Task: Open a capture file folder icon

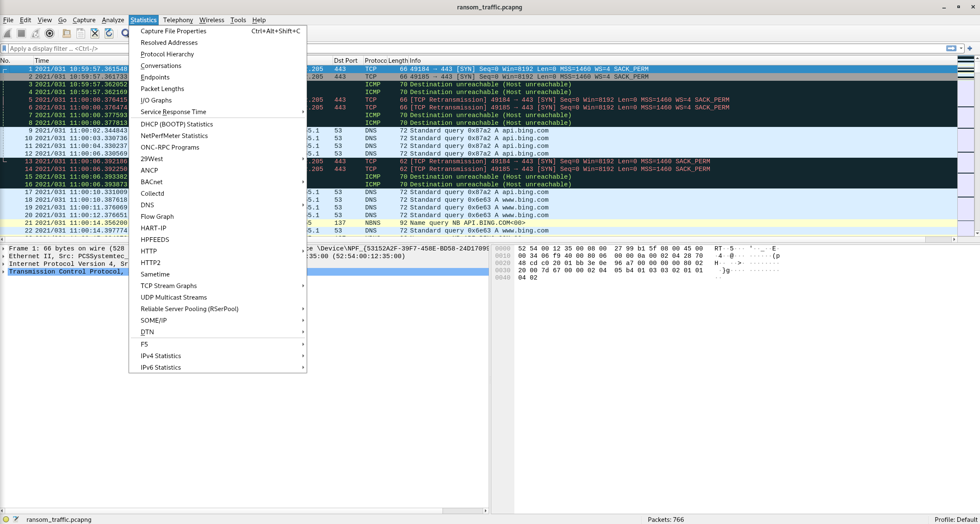Action: (x=66, y=33)
